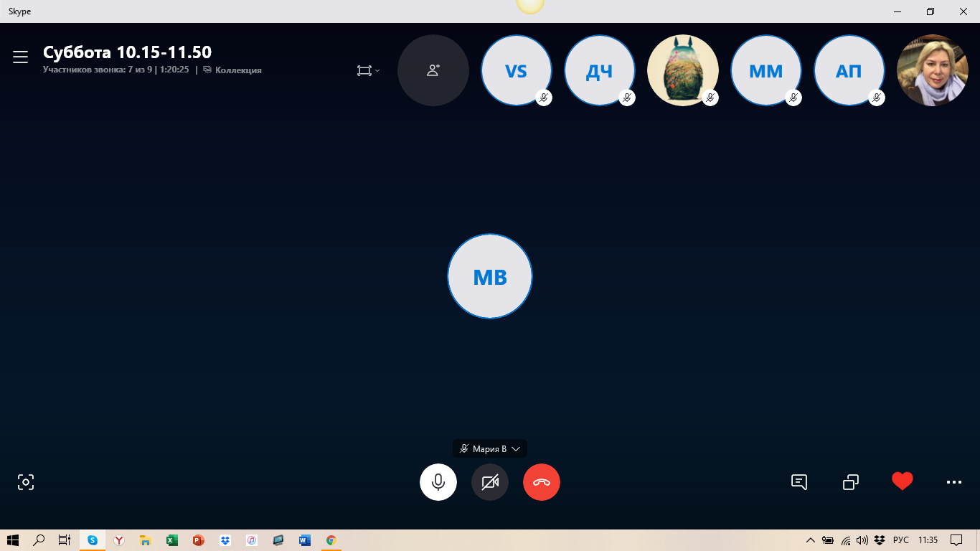Turn on the video camera

click(490, 482)
